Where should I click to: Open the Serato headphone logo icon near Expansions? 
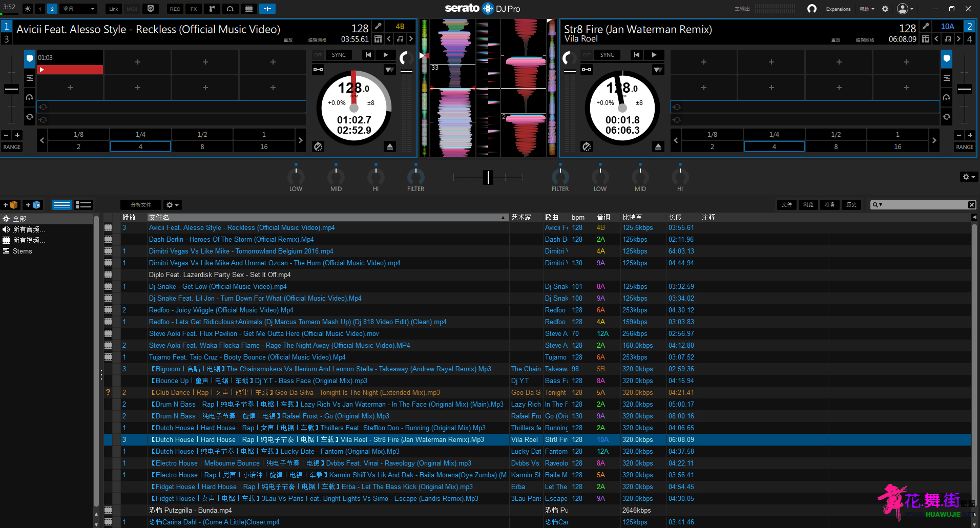click(812, 9)
